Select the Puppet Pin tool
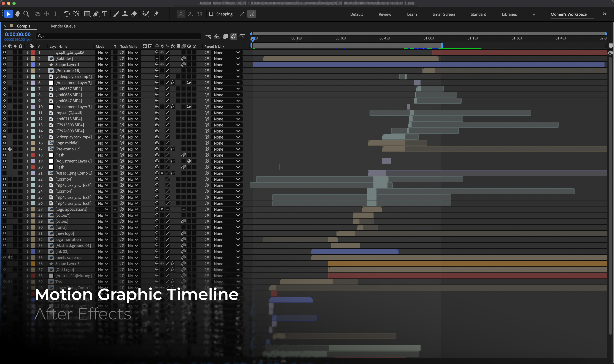 (156, 14)
